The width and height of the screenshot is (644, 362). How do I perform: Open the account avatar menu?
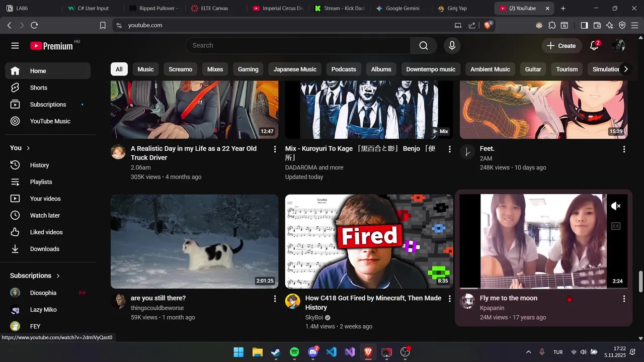coord(618,46)
